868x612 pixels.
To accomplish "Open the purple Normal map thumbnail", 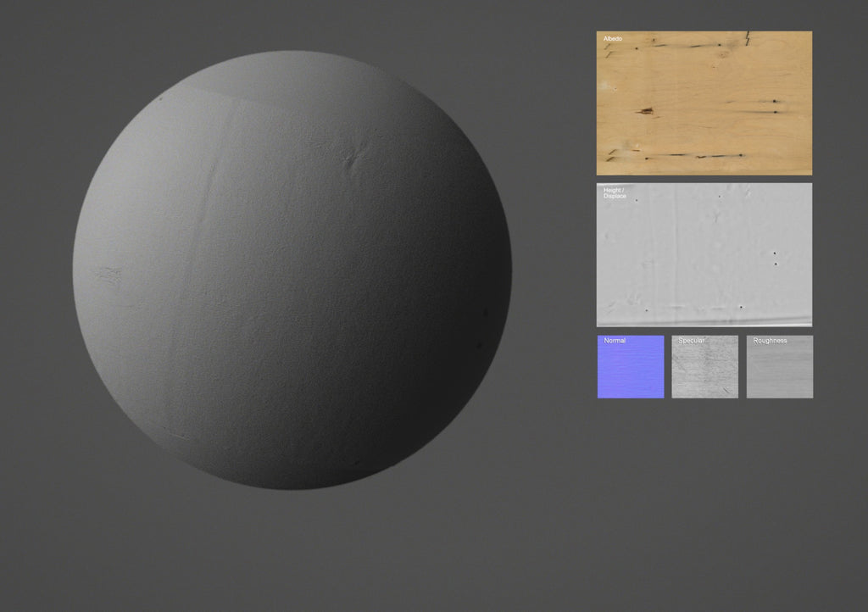I will 630,366.
